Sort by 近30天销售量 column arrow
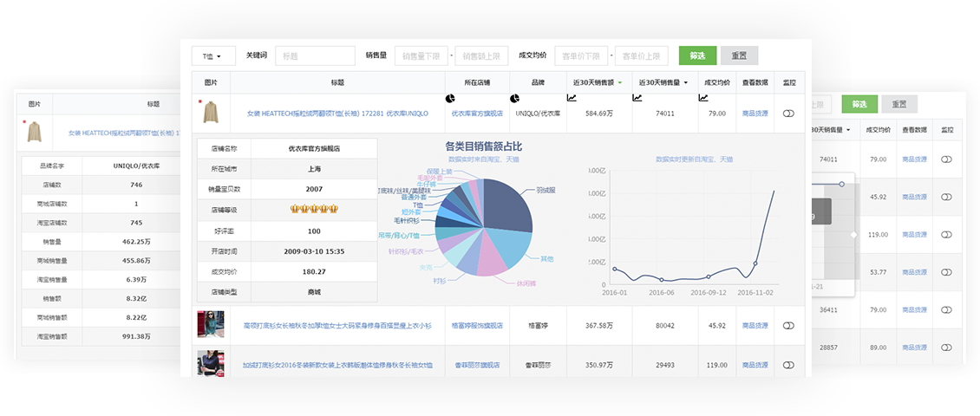 (686, 83)
